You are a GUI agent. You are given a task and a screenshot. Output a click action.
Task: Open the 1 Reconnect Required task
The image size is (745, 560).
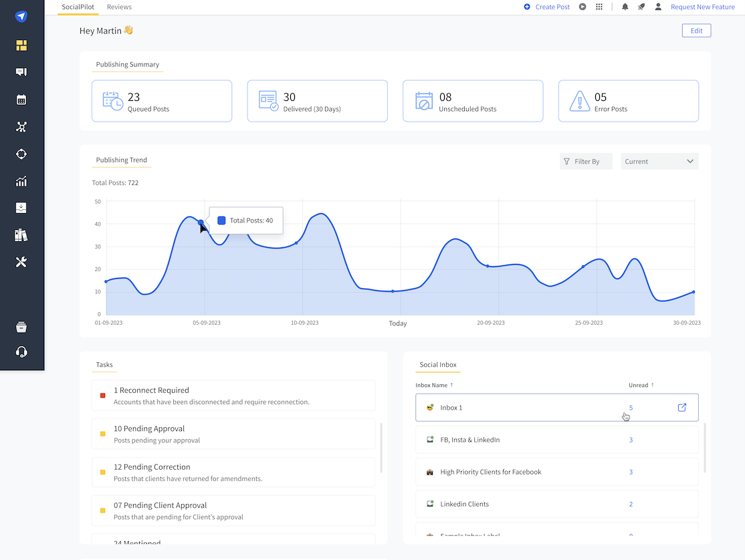[x=233, y=396]
